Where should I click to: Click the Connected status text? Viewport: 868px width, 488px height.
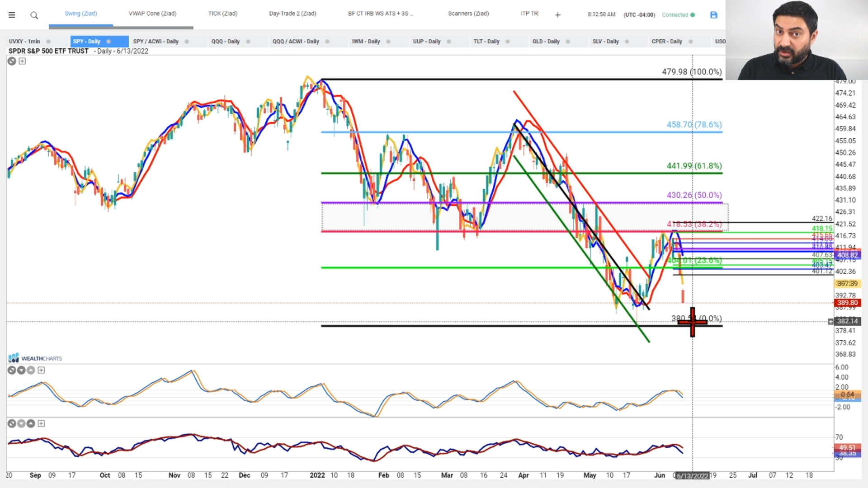click(x=675, y=15)
